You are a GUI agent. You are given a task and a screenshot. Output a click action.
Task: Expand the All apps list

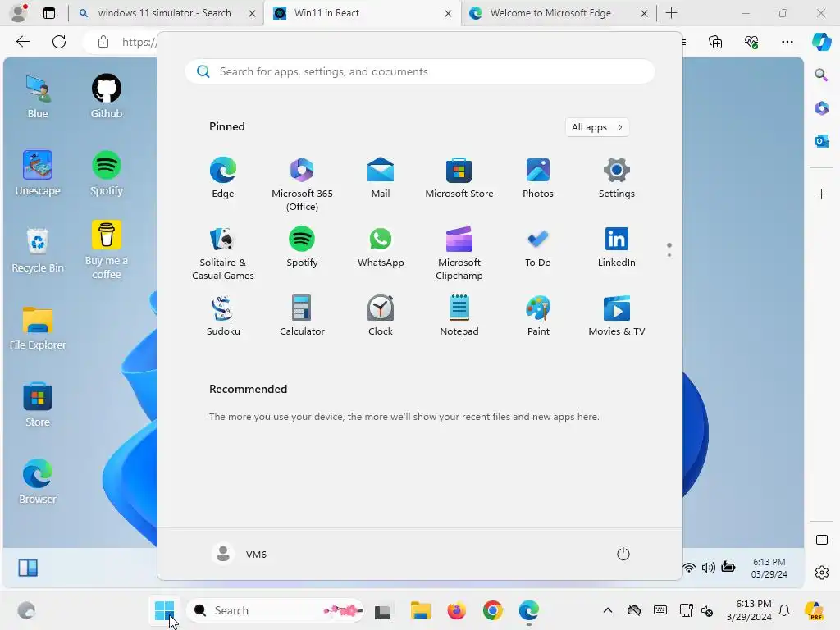coord(597,127)
